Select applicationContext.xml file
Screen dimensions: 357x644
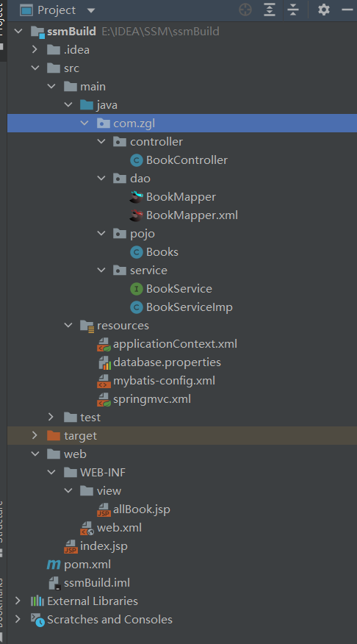tap(176, 344)
